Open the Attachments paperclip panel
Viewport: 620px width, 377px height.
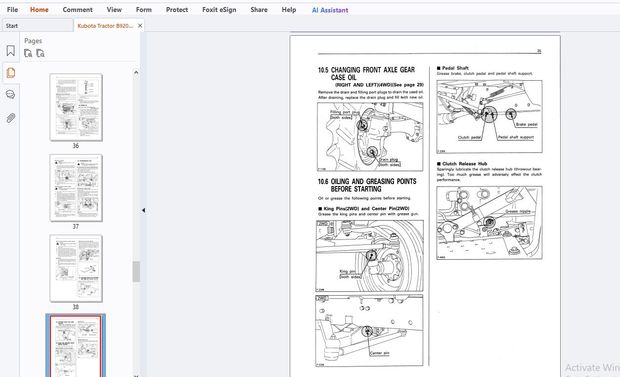pyautogui.click(x=11, y=117)
